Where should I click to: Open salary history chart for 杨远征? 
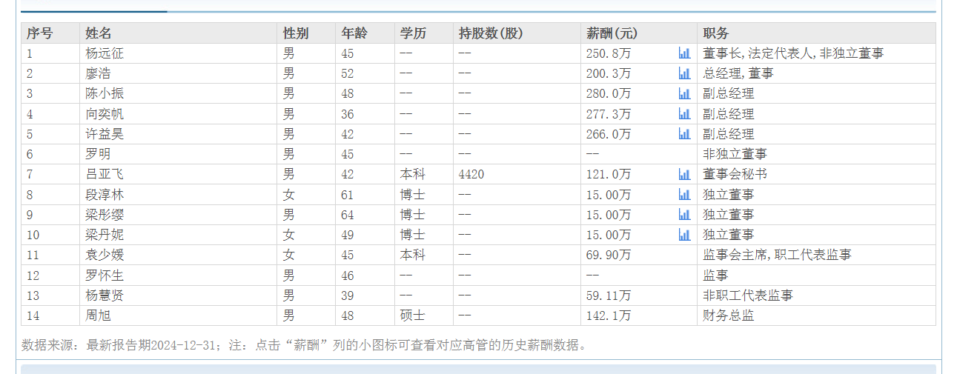684,53
